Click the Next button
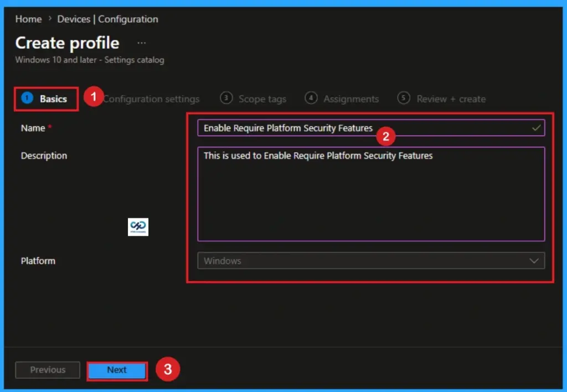The image size is (567, 392). [x=117, y=370]
